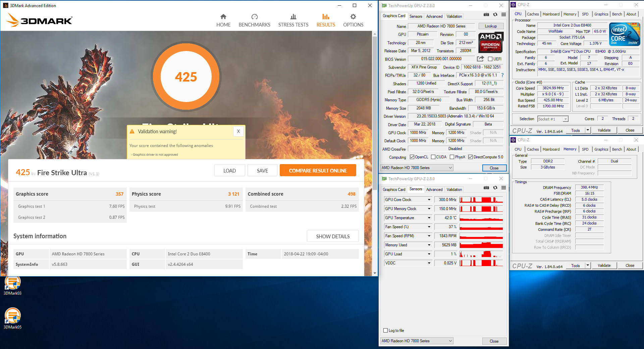The width and height of the screenshot is (644, 349).
Task: Toggle the UEFI checkbox in GPU-Z
Action: pyautogui.click(x=490, y=59)
